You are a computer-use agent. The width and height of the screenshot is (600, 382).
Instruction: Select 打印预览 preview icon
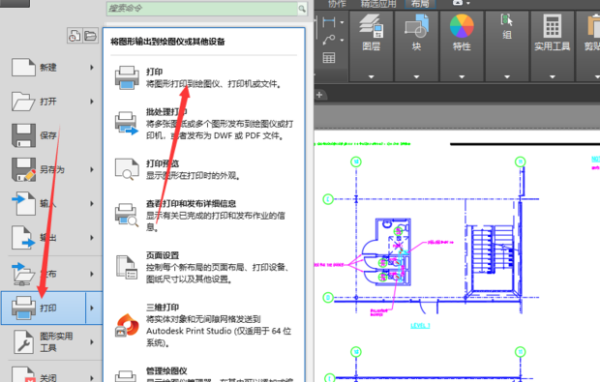pos(127,169)
